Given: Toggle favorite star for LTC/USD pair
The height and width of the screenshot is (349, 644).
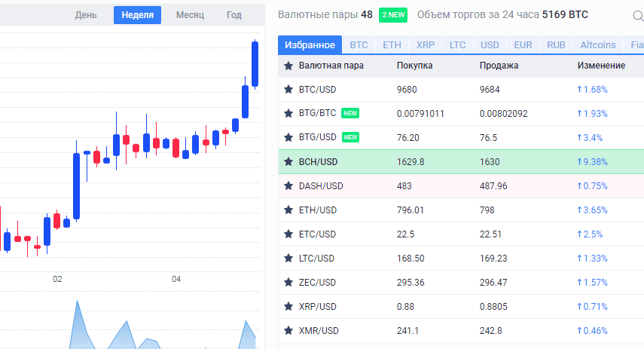Looking at the screenshot, I should 288,258.
